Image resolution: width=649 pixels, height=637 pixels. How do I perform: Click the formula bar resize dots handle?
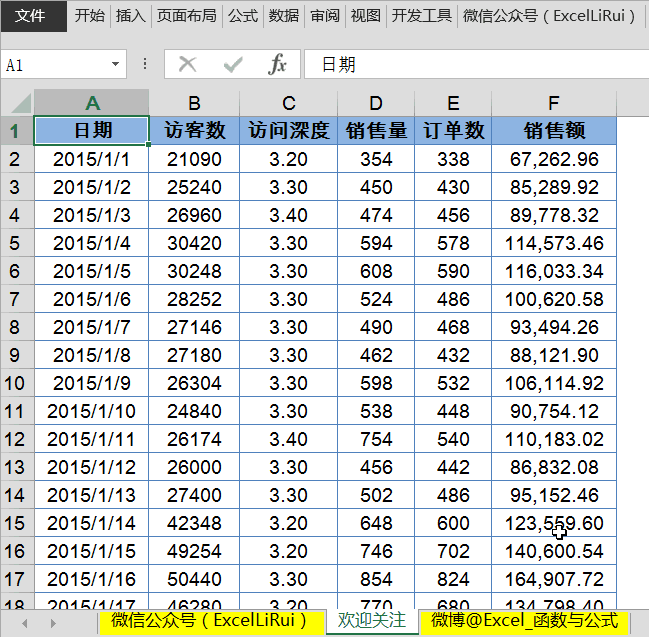pyautogui.click(x=144, y=64)
